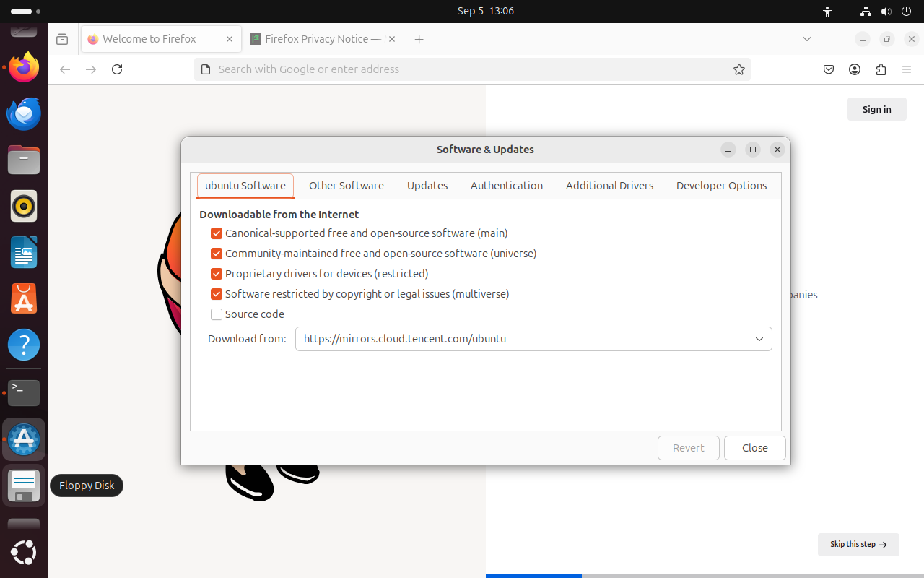
Task: Select the Firefox Privacy Notice browser tab
Action: tap(323, 39)
